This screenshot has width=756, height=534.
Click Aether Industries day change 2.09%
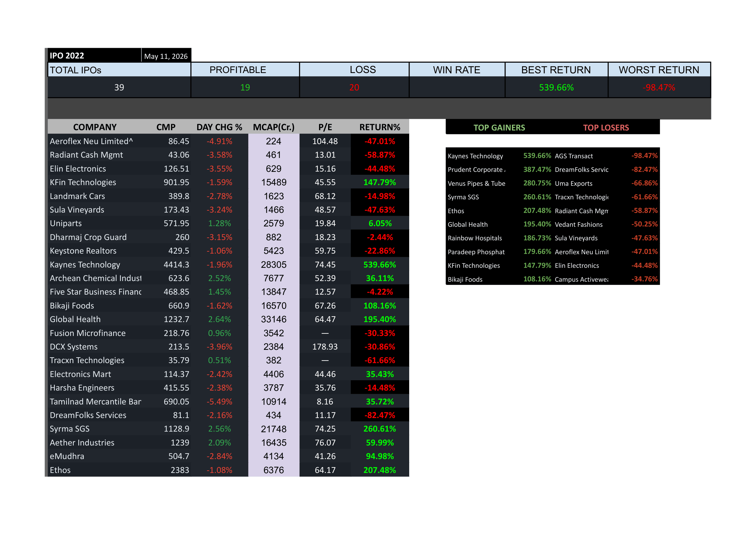pyautogui.click(x=219, y=443)
